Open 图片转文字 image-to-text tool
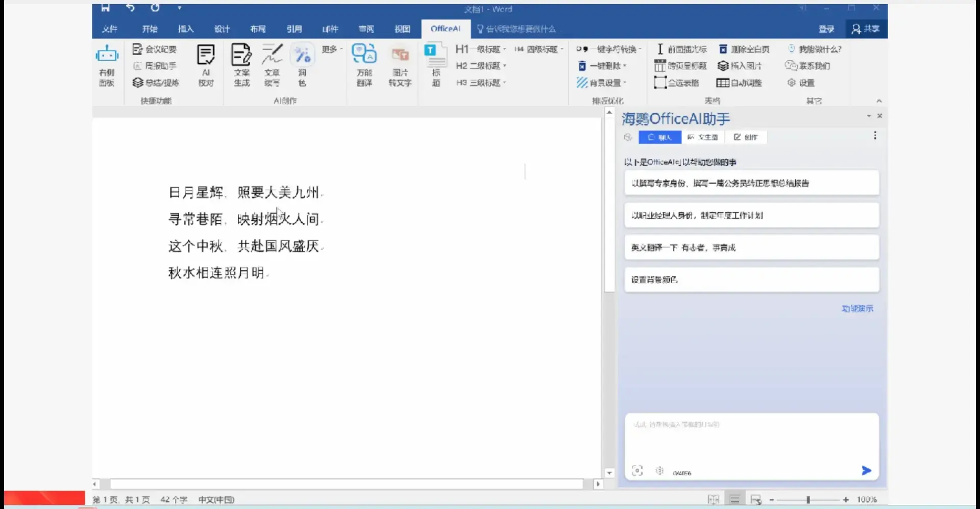Viewport: 980px width, 509px height. [x=400, y=65]
